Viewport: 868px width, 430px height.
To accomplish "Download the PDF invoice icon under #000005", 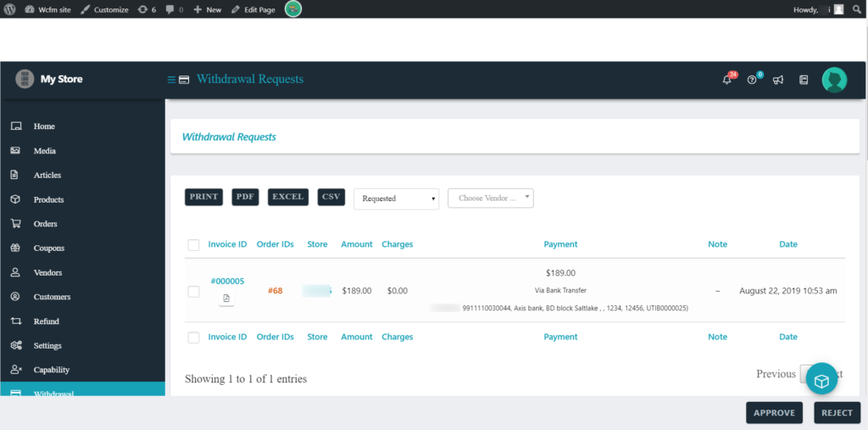I will pos(225,299).
